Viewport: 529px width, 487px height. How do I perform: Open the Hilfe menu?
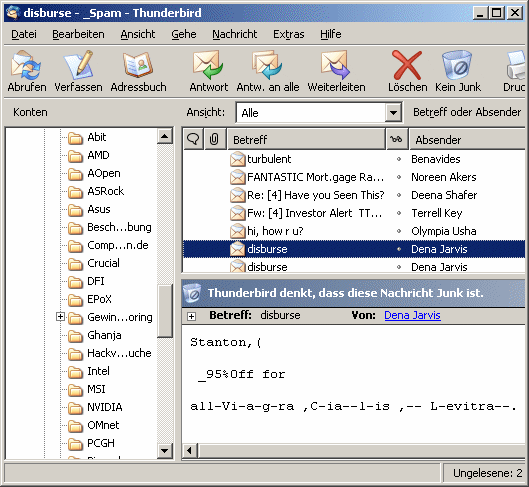click(x=331, y=34)
